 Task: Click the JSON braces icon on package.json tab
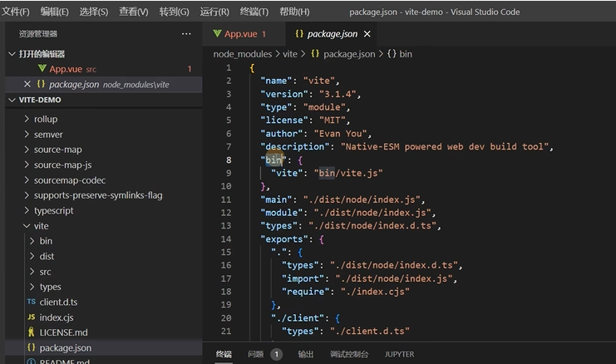tap(299, 34)
